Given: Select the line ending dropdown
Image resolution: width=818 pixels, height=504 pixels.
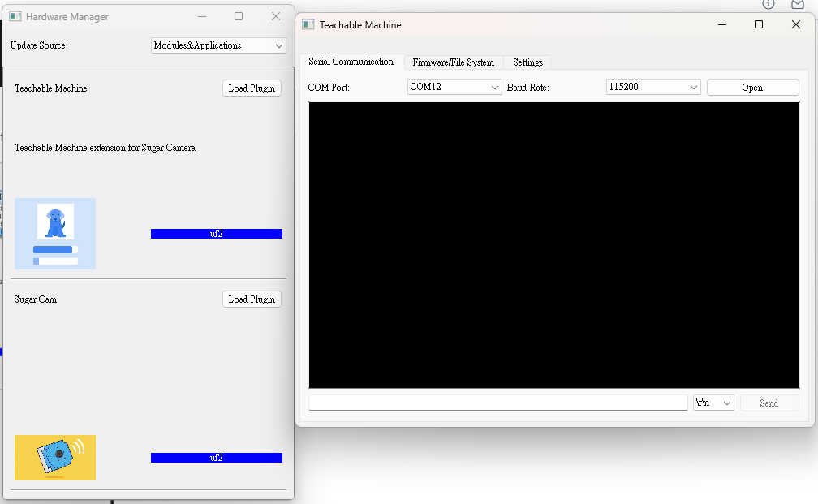Looking at the screenshot, I should pos(713,403).
